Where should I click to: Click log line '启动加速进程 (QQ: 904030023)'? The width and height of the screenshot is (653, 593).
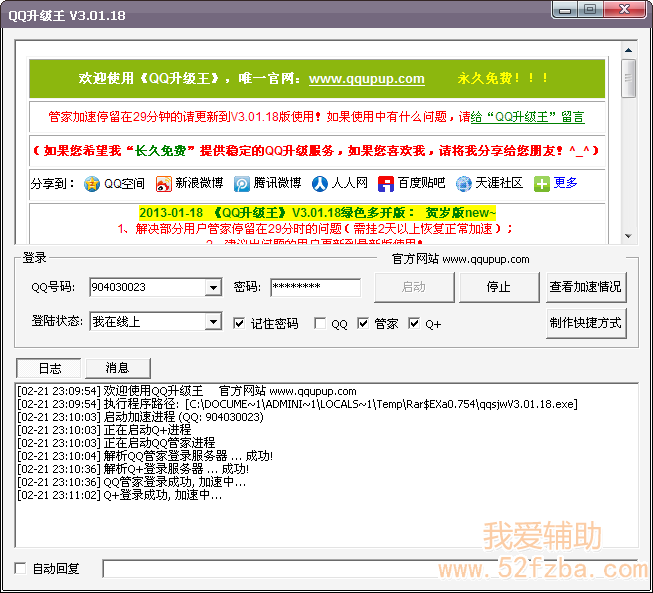click(x=140, y=417)
